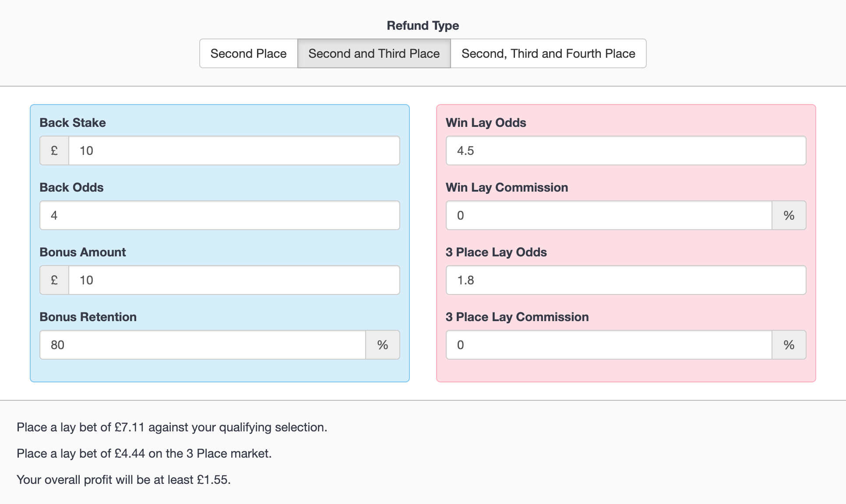The image size is (846, 504).
Task: Change the Bonus Amount value
Action: point(235,280)
